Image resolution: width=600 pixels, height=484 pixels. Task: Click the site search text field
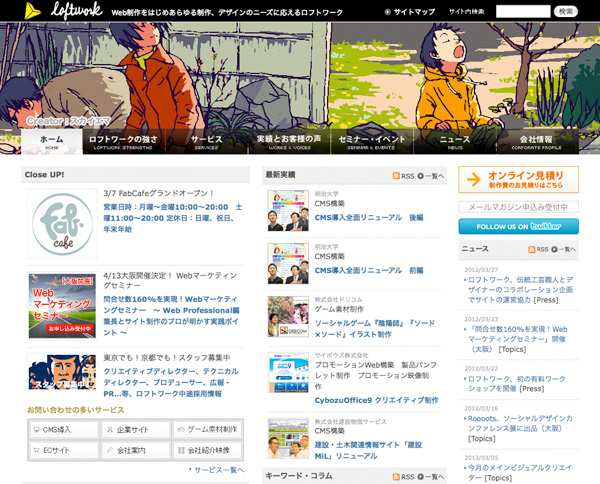click(x=522, y=12)
